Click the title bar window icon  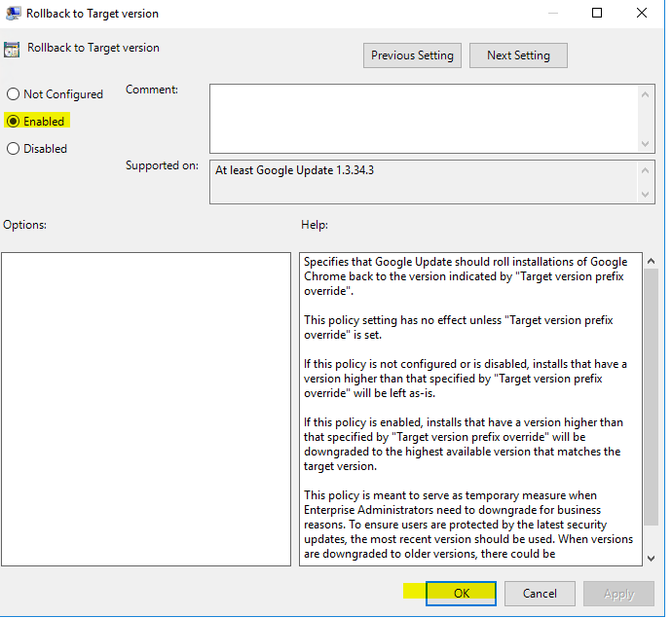point(12,14)
